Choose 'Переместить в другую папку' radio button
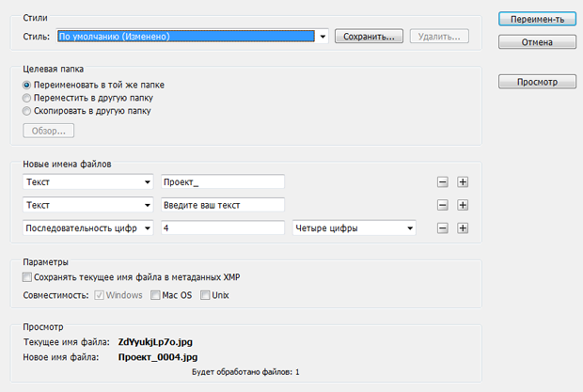The image size is (583, 392). pyautogui.click(x=26, y=98)
